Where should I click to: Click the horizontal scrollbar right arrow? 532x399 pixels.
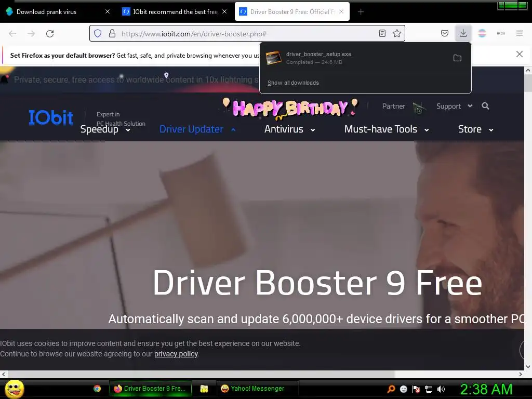point(521,374)
